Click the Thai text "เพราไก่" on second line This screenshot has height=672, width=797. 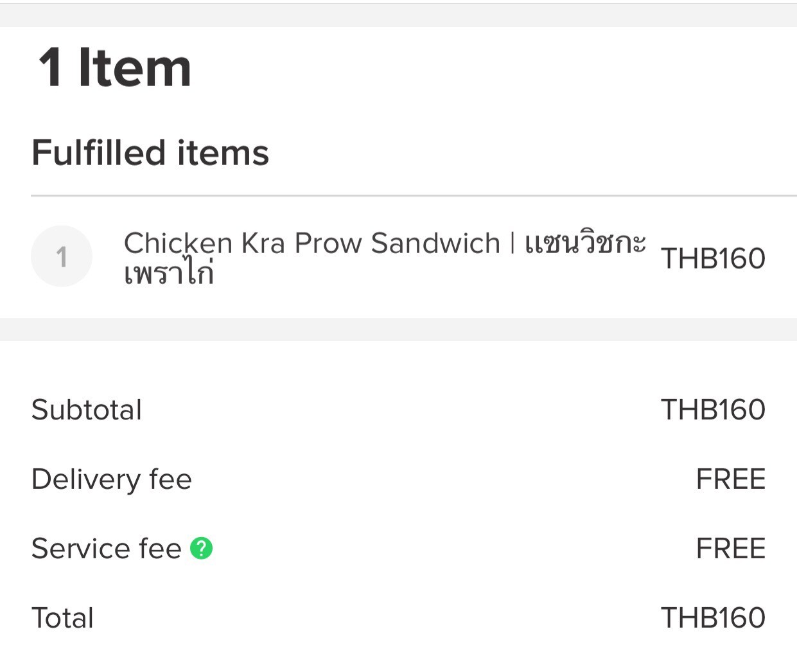pos(168,274)
